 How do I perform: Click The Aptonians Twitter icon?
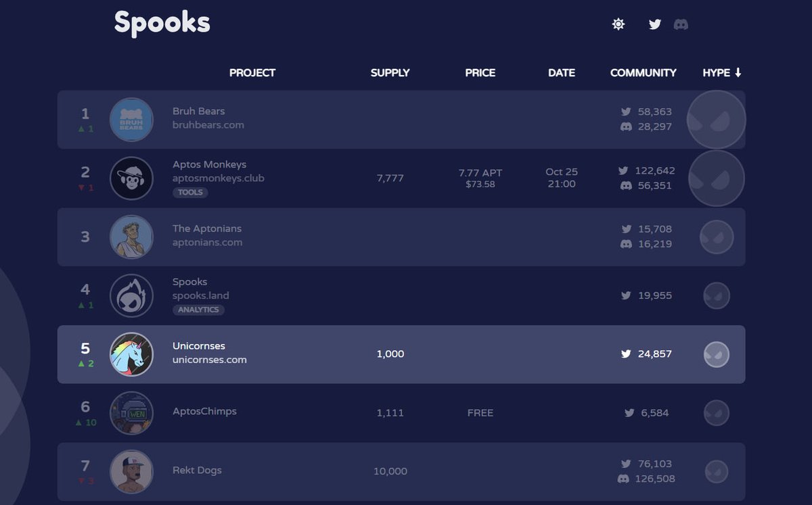(x=626, y=229)
